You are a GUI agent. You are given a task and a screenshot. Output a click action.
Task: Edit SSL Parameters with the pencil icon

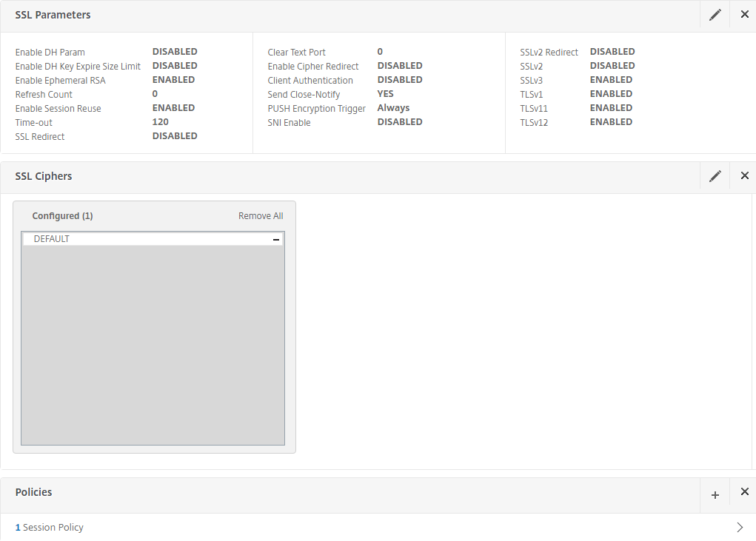(715, 15)
